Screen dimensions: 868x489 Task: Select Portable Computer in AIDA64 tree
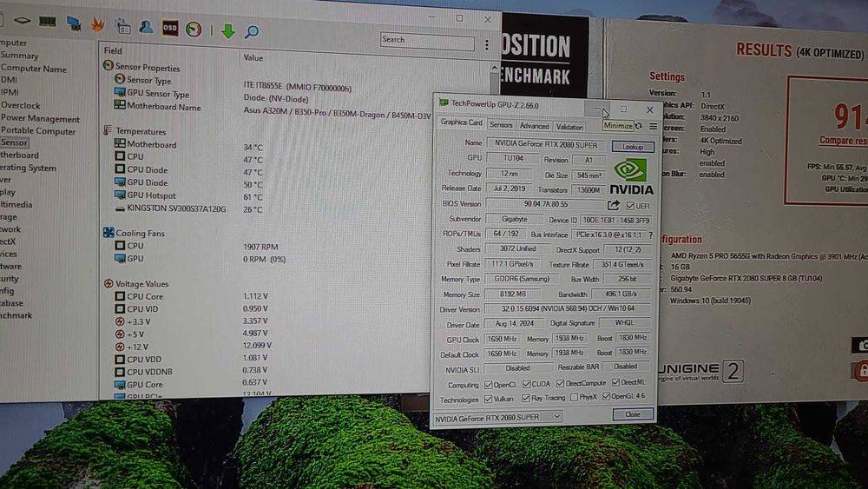tap(37, 131)
